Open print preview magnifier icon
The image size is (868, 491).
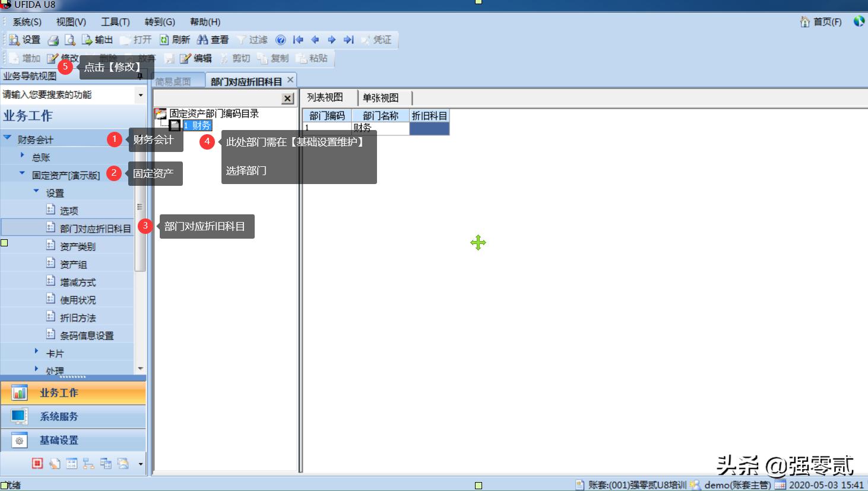point(70,40)
